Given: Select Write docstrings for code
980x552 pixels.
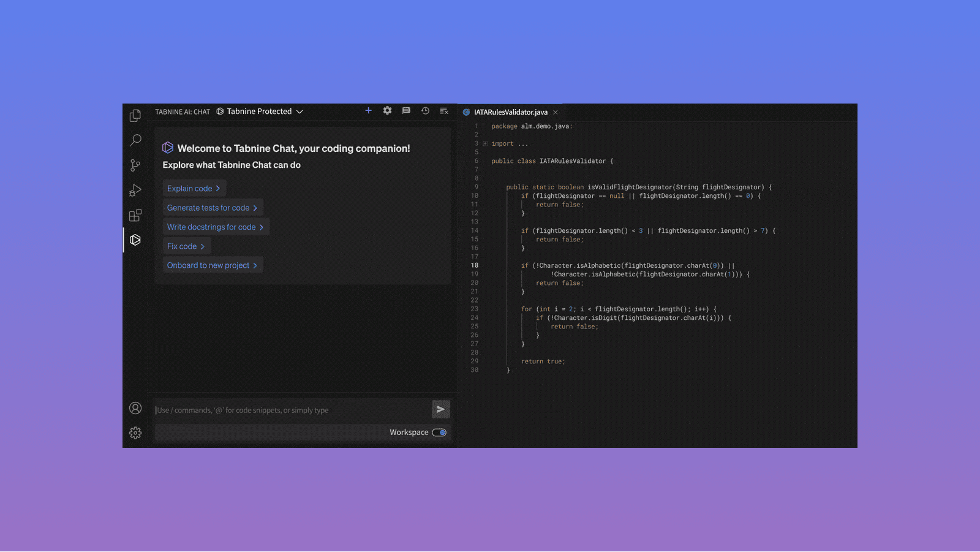Looking at the screenshot, I should 216,227.
